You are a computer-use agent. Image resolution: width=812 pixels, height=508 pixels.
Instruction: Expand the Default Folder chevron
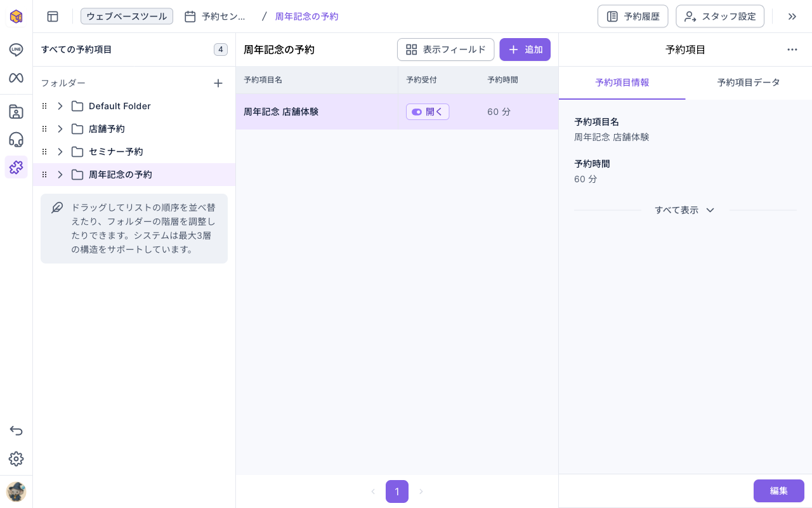pos(60,106)
